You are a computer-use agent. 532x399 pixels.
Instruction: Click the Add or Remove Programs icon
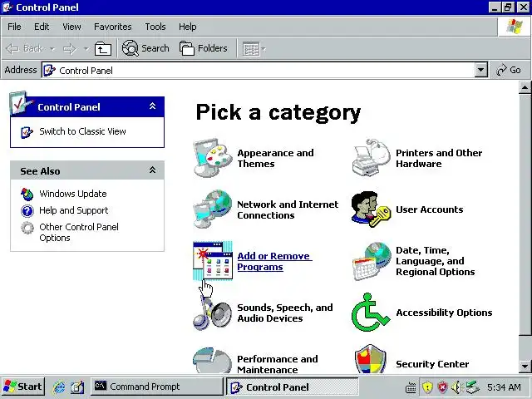(x=213, y=260)
